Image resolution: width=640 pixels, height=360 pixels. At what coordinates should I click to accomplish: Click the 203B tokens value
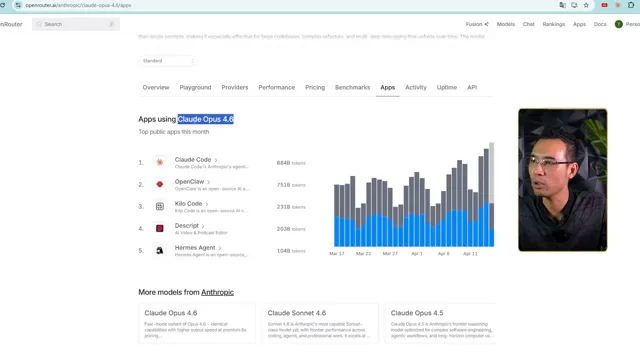(291, 229)
